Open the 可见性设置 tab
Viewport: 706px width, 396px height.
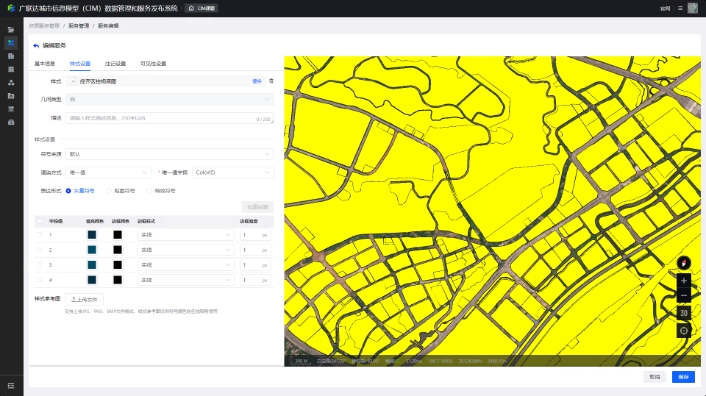pyautogui.click(x=153, y=64)
